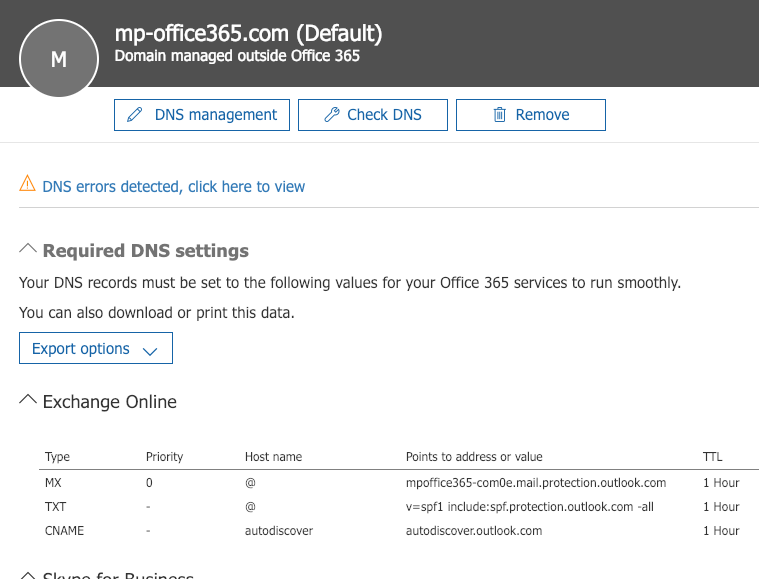This screenshot has height=579, width=759.
Task: Select the 1 Hour TTL in MX row
Action: click(x=721, y=483)
